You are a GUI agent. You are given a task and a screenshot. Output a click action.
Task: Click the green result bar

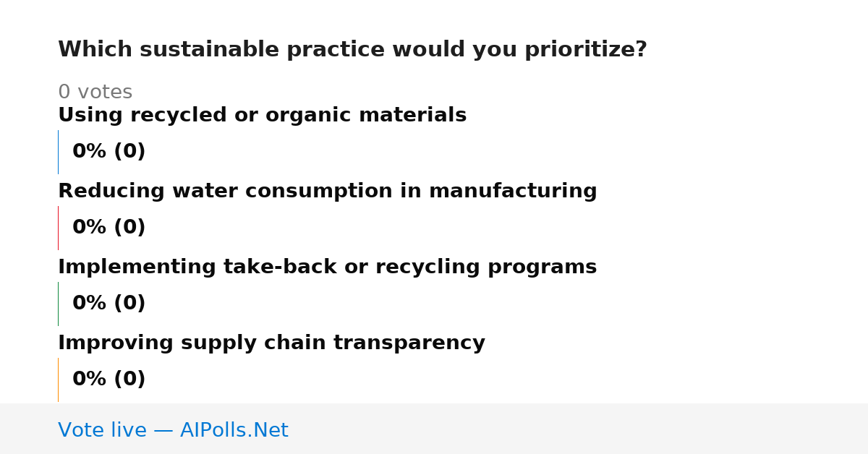coord(58,304)
